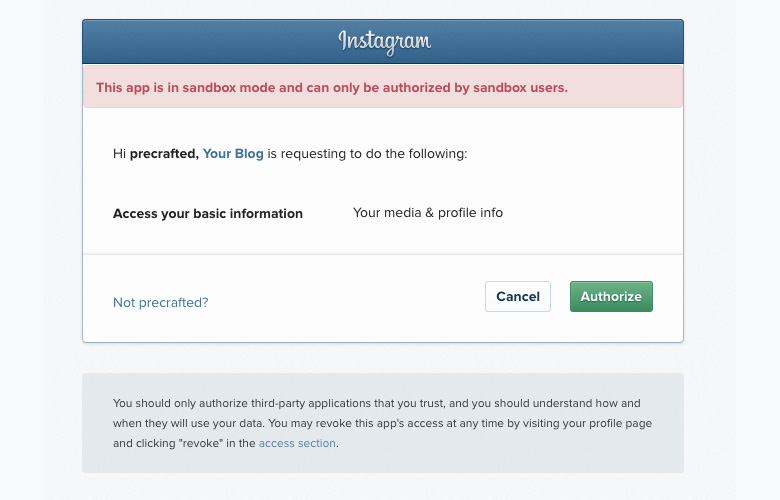The image size is (780, 500).
Task: Click the red sandbox mode warning banner
Action: point(383,87)
